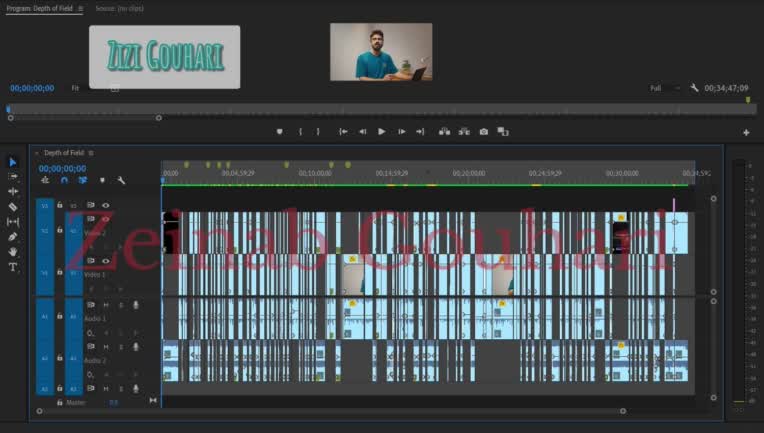Screen dimensions: 764x433
Task: Toggle Snap magnet in timeline
Action: 64,180
